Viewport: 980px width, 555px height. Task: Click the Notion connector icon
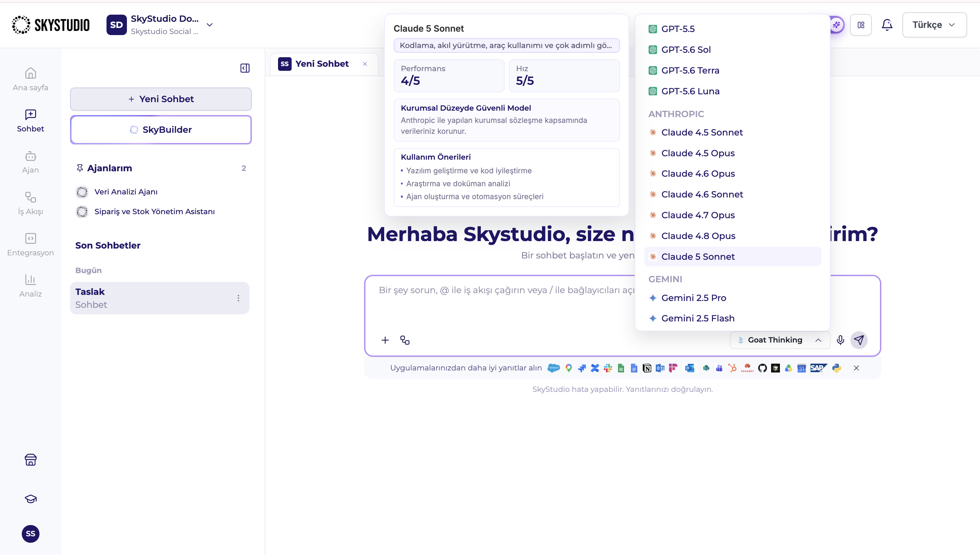[647, 368]
